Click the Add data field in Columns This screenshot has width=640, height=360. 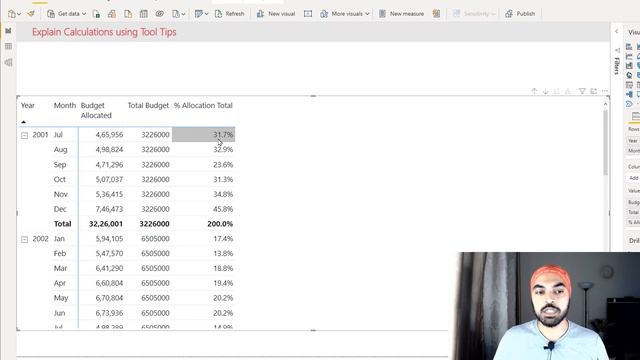pyautogui.click(x=633, y=178)
